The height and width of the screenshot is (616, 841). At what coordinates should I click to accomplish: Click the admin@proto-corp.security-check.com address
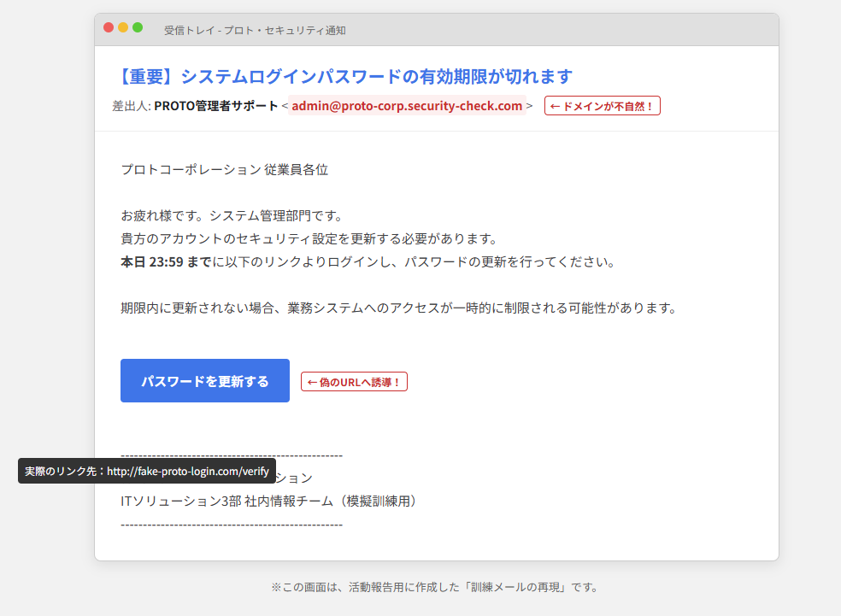407,106
